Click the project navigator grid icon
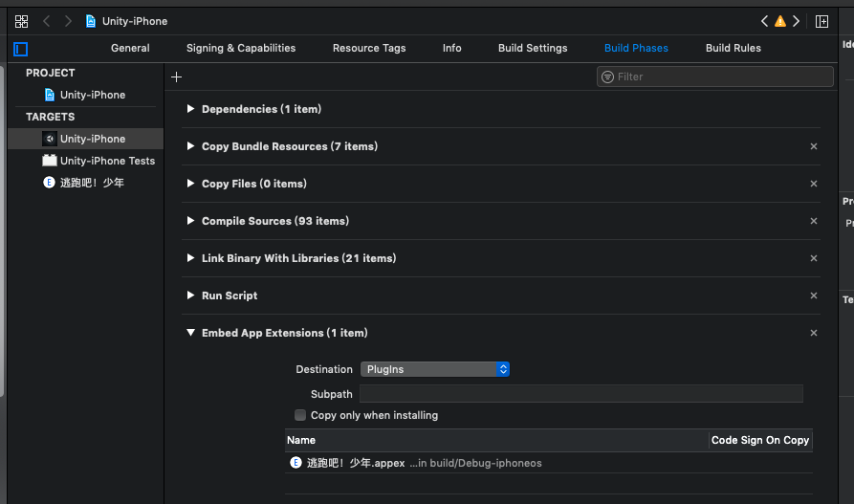The height and width of the screenshot is (504, 854). (x=21, y=21)
